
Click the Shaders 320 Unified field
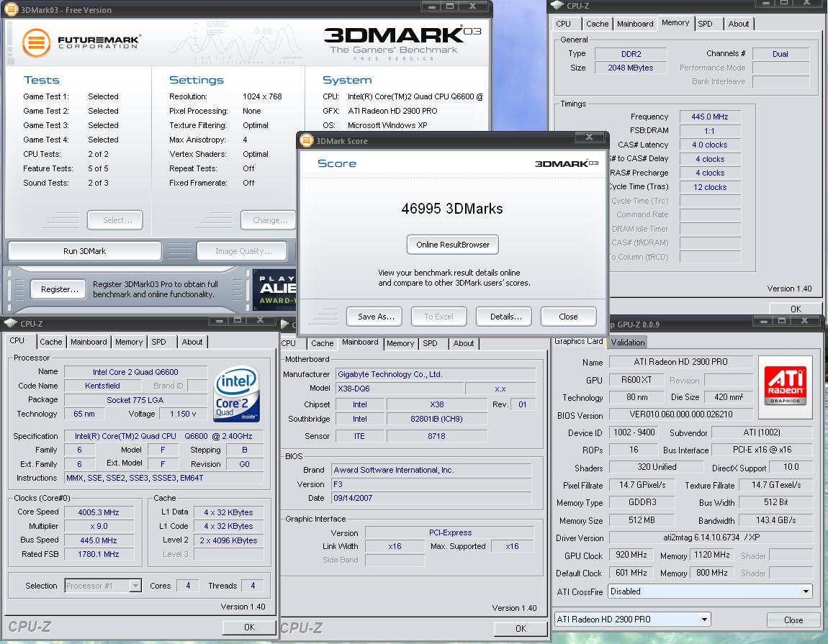[656, 467]
